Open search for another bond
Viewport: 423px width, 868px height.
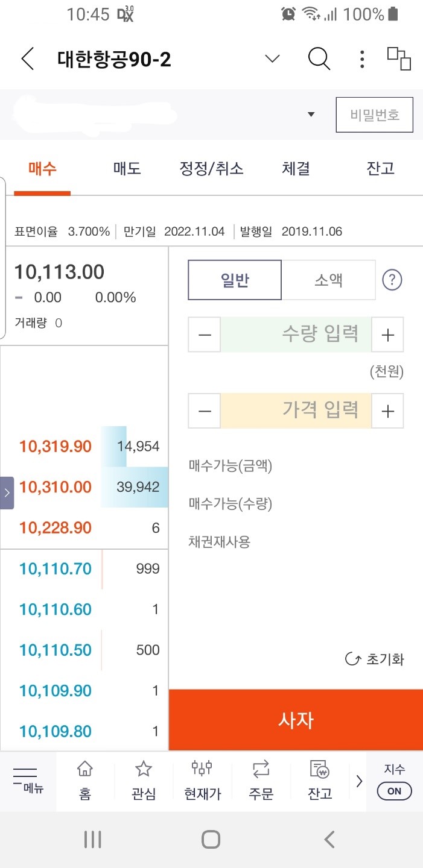[x=319, y=59]
